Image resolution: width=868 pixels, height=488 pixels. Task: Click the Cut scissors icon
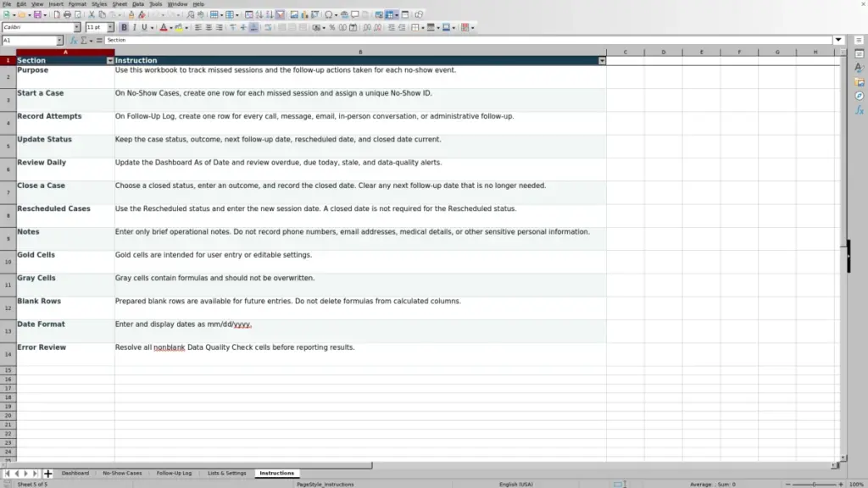point(92,15)
